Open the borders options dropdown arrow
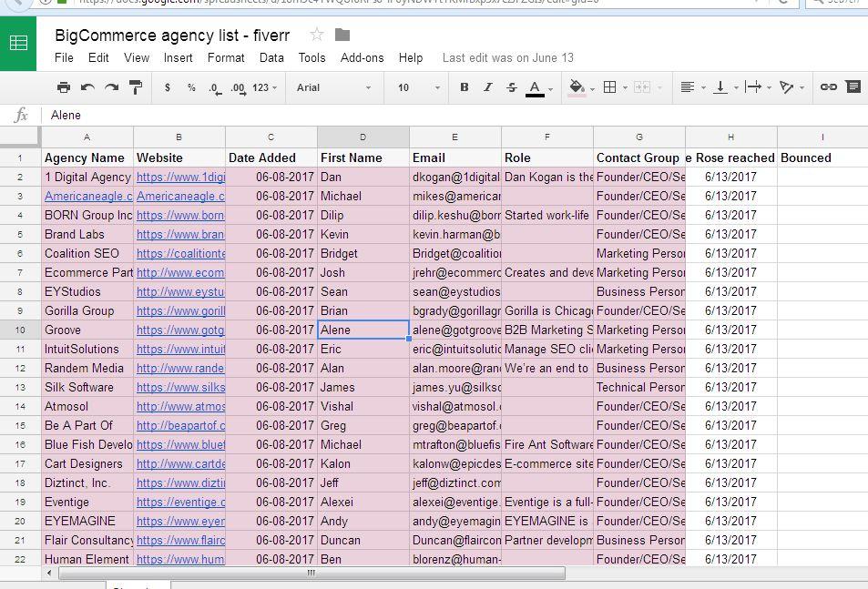The height and width of the screenshot is (589, 868). [626, 87]
